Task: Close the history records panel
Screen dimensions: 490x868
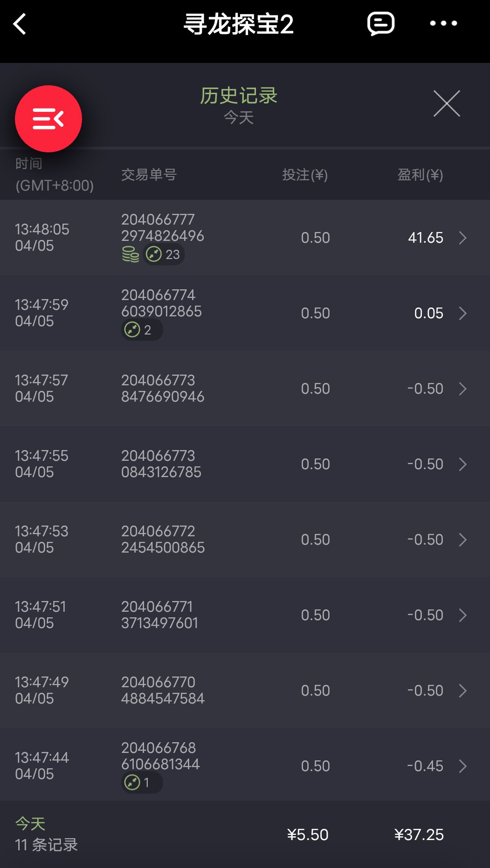Action: (447, 103)
